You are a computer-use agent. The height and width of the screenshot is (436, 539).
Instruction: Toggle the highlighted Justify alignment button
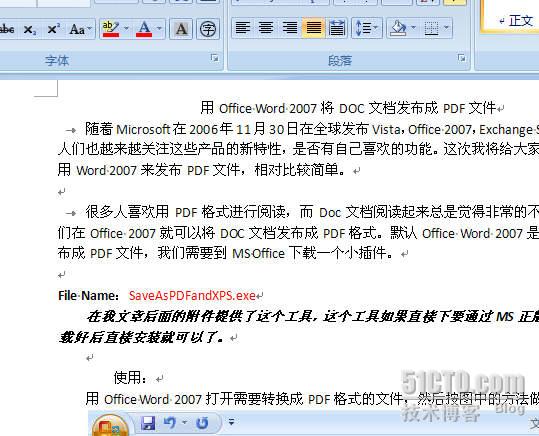point(314,28)
